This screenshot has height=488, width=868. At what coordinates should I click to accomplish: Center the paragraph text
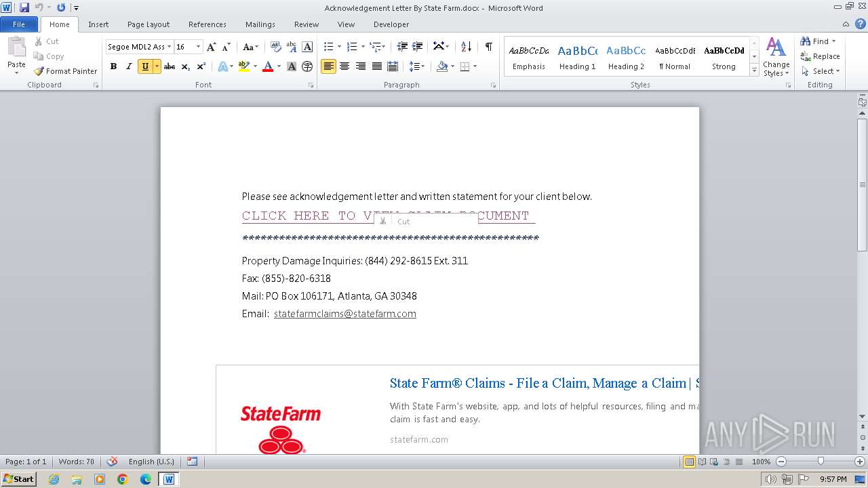pyautogui.click(x=344, y=66)
